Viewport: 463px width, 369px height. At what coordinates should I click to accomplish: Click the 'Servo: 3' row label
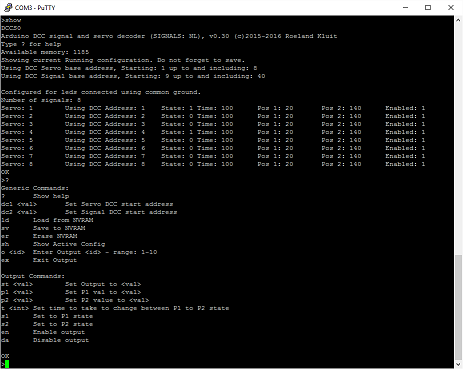[17, 124]
